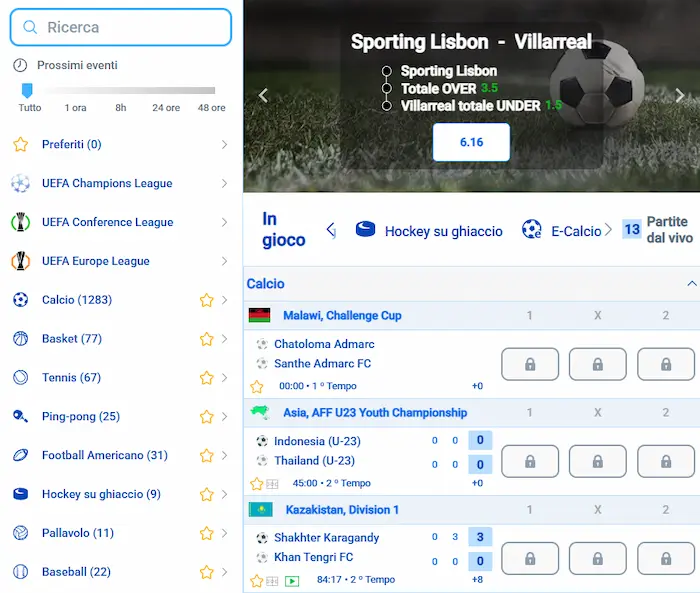The width and height of the screenshot is (700, 593).
Task: Click the Hockey su ghiaccio puck sidebar icon
Action: (21, 494)
